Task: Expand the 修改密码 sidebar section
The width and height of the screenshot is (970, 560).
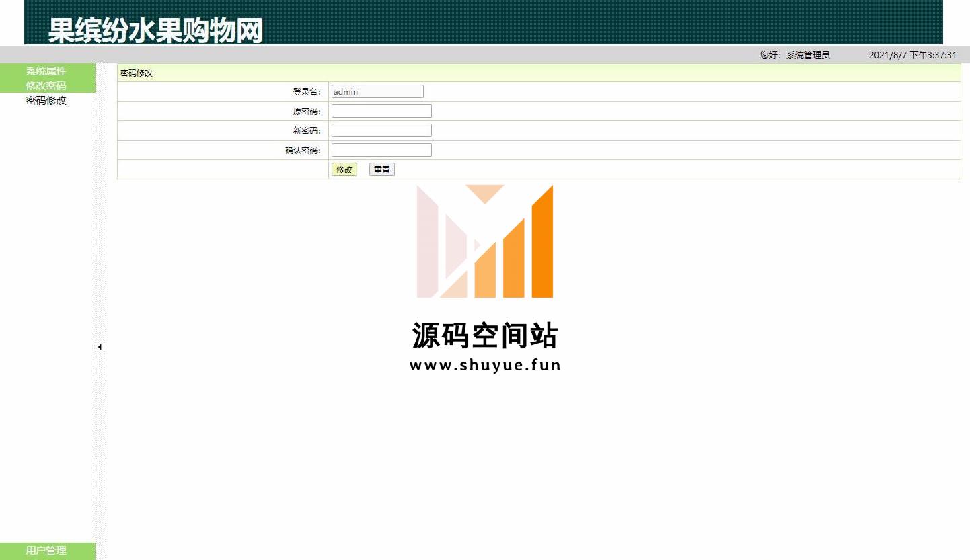Action: [x=47, y=85]
